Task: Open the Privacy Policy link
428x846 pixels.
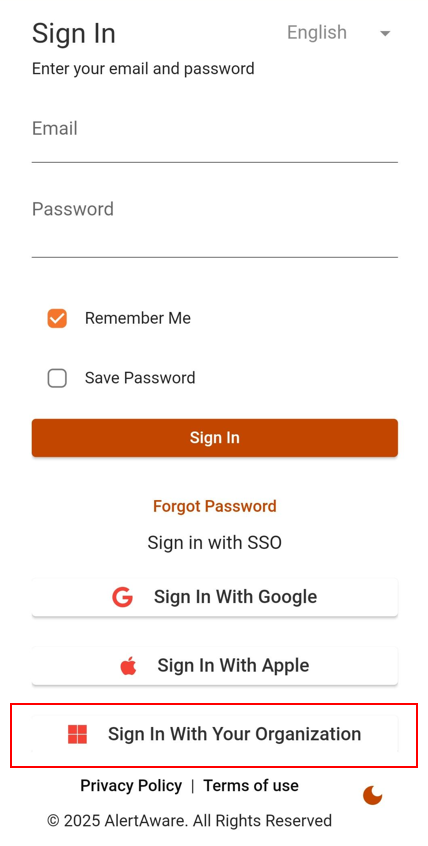Action: (131, 786)
